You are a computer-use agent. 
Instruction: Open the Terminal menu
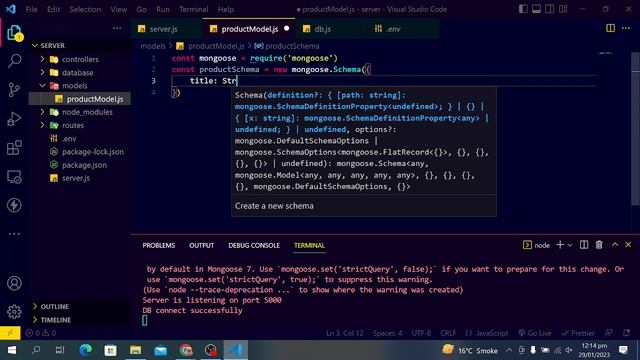(193, 9)
